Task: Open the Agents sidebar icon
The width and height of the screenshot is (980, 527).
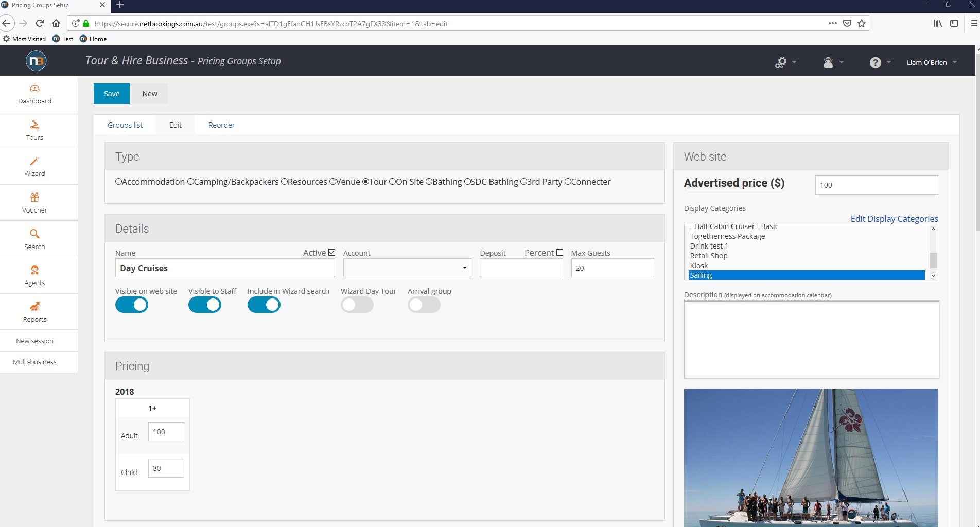Action: 34,270
